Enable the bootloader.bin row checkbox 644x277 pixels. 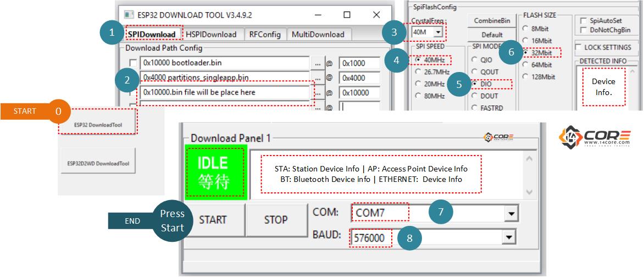coord(133,63)
